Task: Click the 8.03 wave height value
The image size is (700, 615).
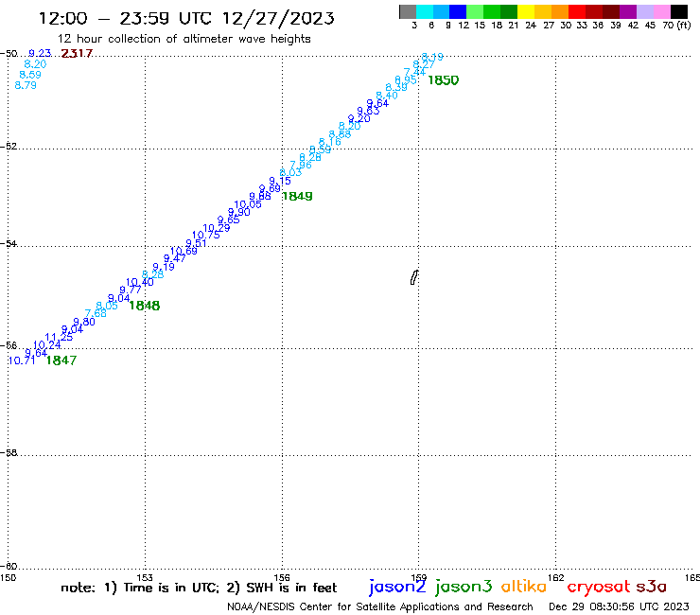Action: pyautogui.click(x=290, y=173)
